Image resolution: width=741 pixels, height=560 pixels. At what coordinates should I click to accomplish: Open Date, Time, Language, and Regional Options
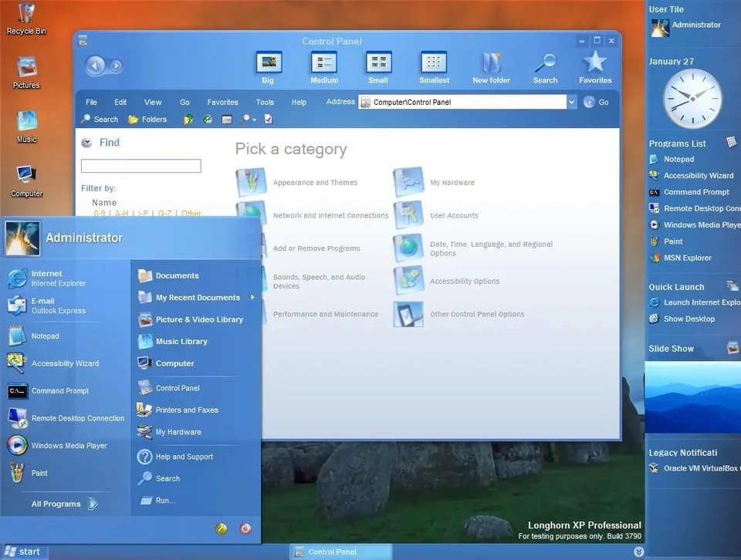pyautogui.click(x=473, y=248)
